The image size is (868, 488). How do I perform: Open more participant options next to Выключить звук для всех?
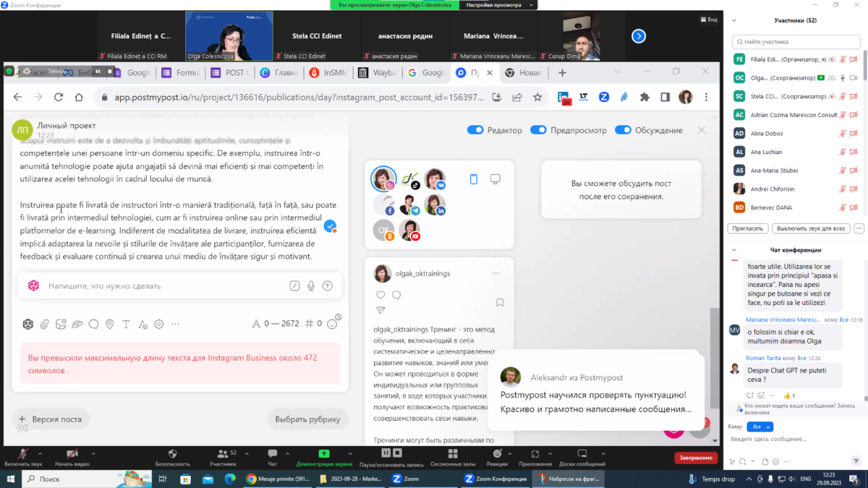pos(859,228)
